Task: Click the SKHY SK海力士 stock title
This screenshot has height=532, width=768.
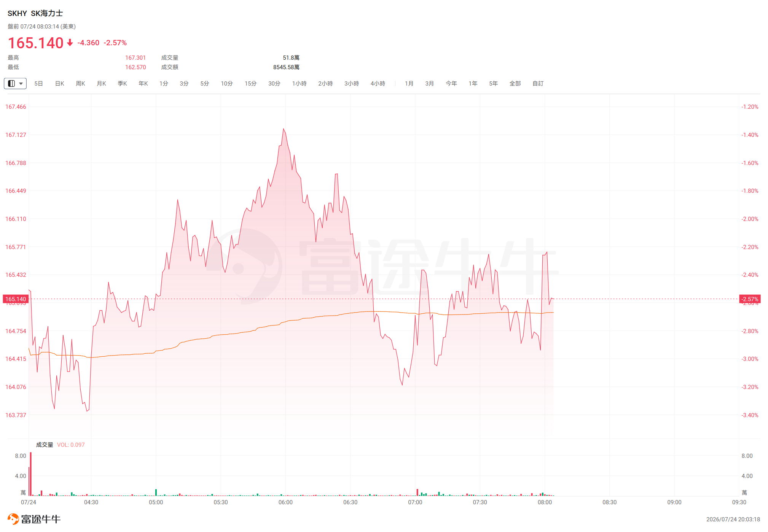Action: click(x=35, y=13)
